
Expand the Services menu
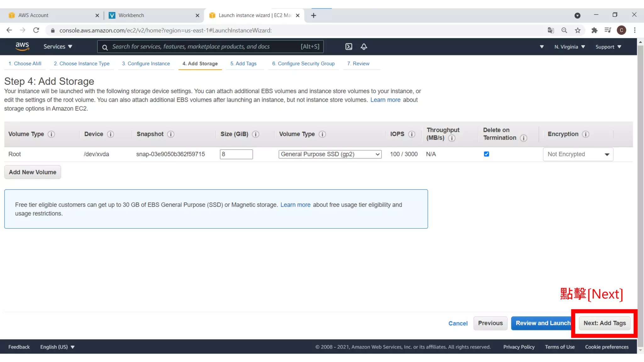(x=58, y=47)
